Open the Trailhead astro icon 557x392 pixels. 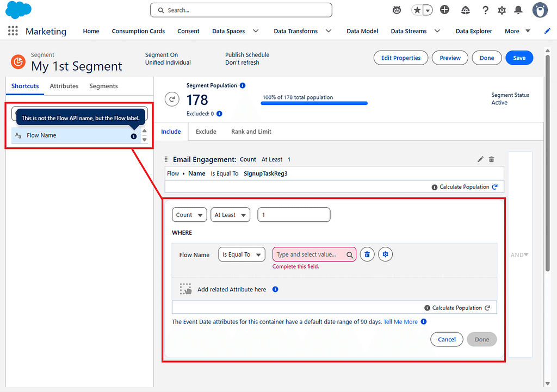point(397,10)
